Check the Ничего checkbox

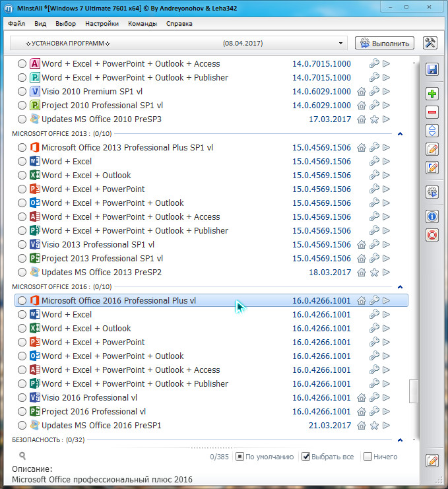[368, 457]
